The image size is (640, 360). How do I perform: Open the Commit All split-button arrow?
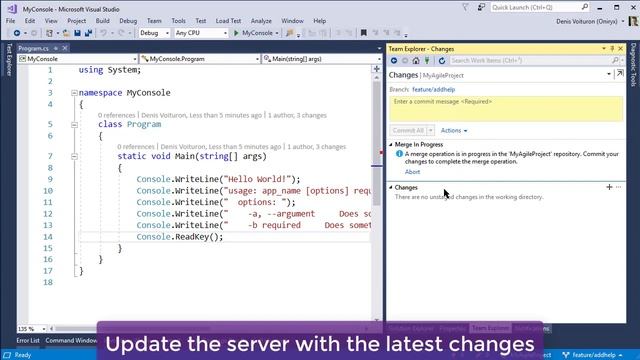coord(431,131)
